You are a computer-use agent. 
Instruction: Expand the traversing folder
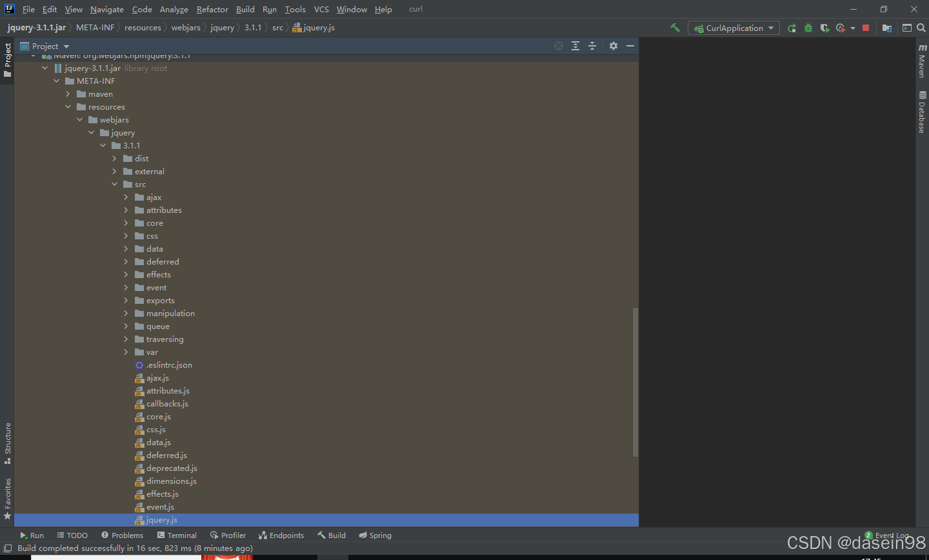[x=126, y=339]
